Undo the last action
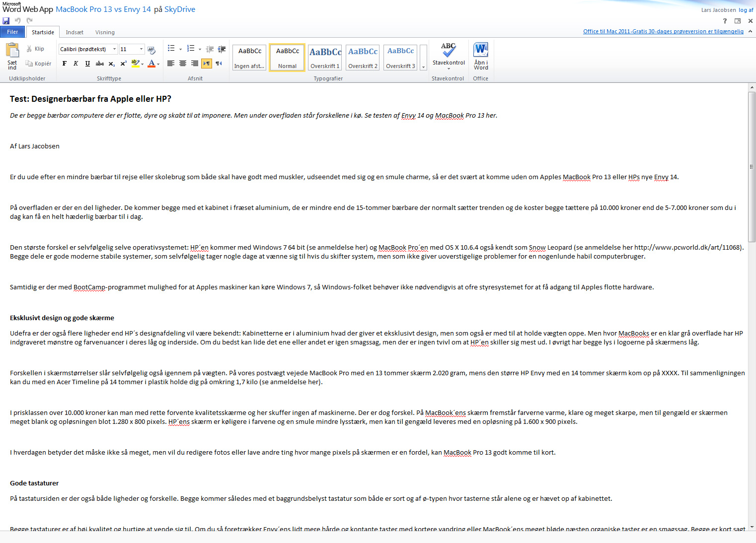756x543 pixels. (x=18, y=21)
